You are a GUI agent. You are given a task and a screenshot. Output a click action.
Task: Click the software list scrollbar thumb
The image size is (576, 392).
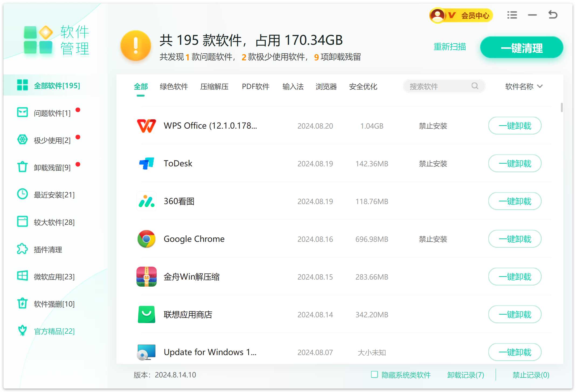[x=562, y=107]
